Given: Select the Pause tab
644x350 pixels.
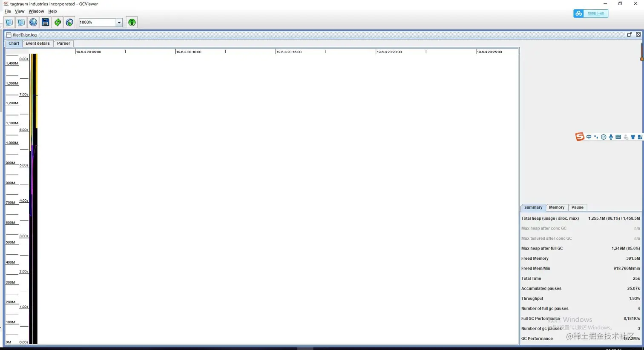Looking at the screenshot, I should tap(578, 207).
